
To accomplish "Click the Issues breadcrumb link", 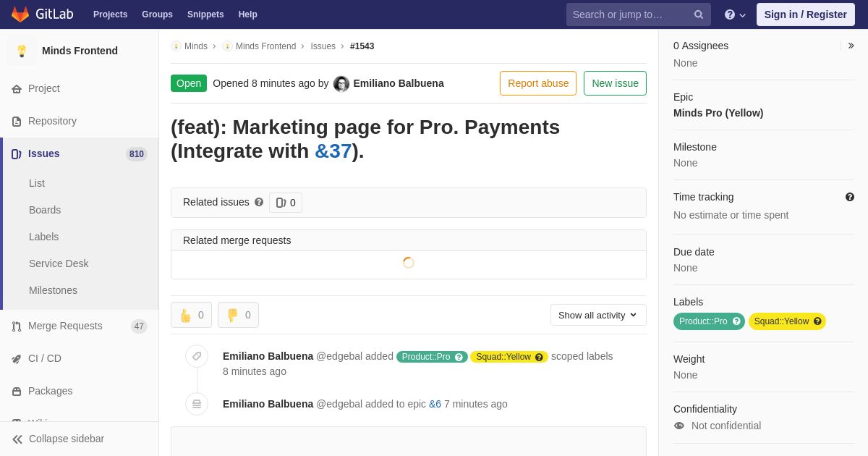I will (x=323, y=46).
